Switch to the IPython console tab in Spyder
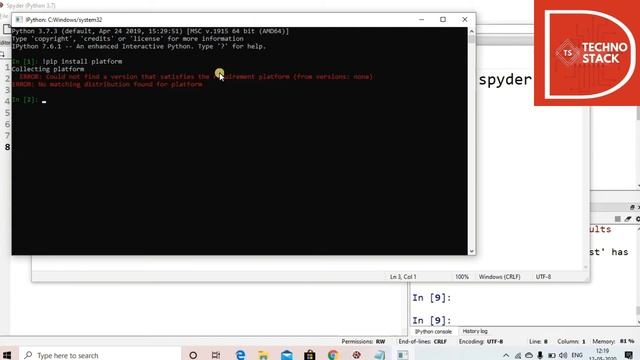 click(433, 331)
